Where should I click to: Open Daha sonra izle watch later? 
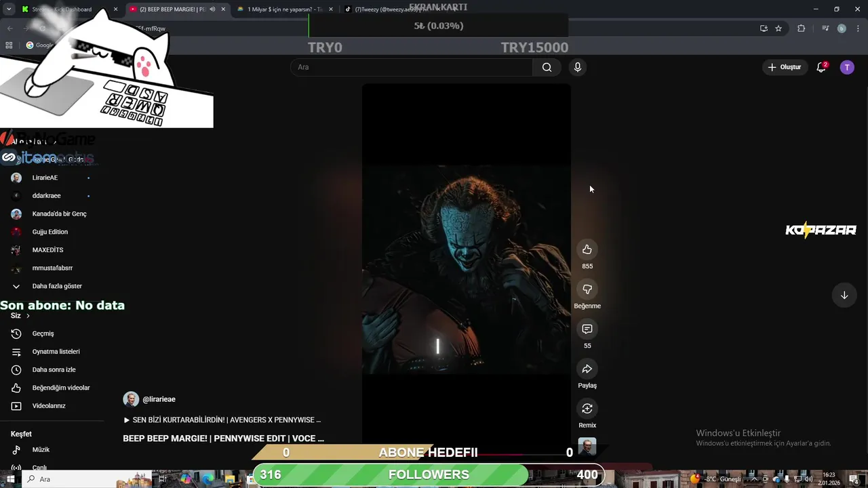(54, 370)
